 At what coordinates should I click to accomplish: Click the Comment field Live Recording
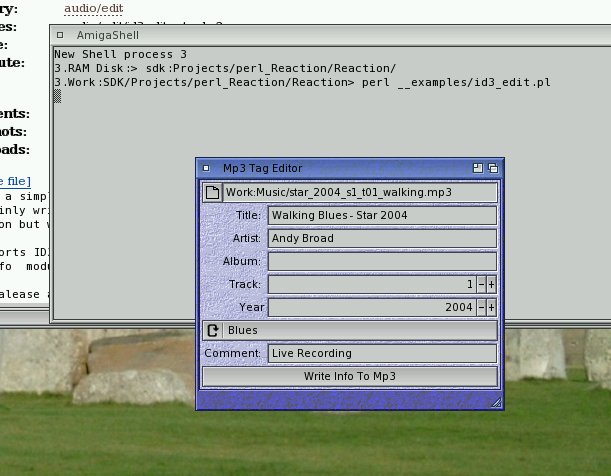point(382,353)
